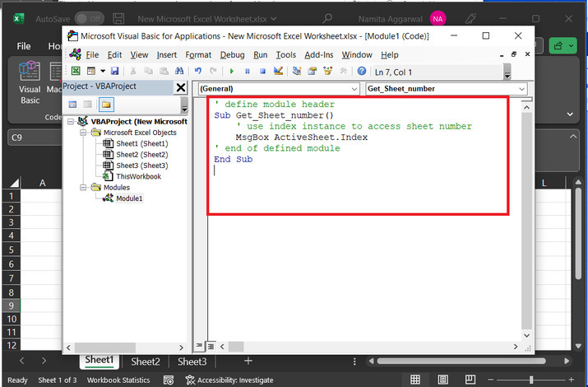588x387 pixels.
Task: Click the Undo icon in VBA toolbar
Action: point(198,72)
